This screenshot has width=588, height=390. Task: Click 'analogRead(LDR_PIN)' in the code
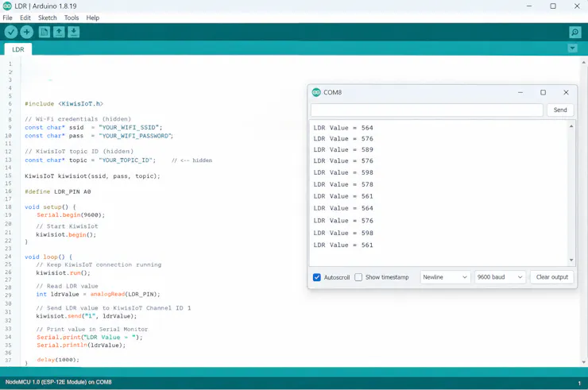coord(124,295)
